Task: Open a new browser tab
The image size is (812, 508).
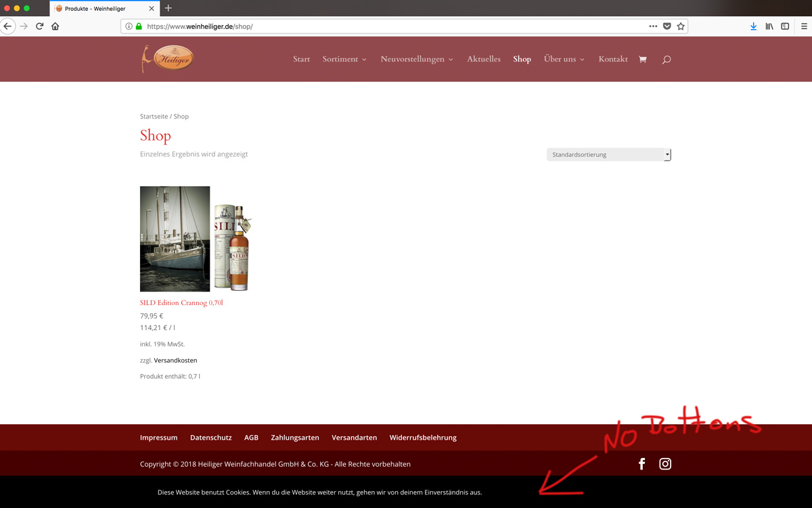Action: pyautogui.click(x=168, y=8)
